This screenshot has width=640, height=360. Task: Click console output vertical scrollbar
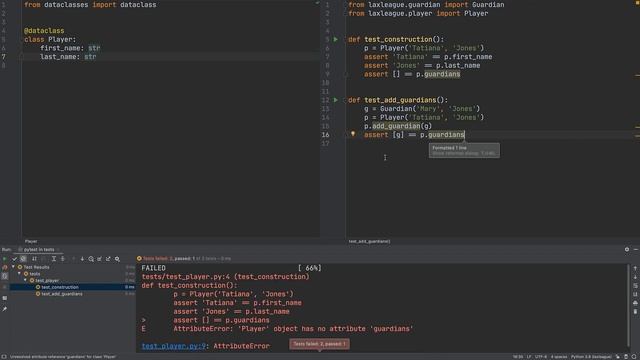point(628,305)
